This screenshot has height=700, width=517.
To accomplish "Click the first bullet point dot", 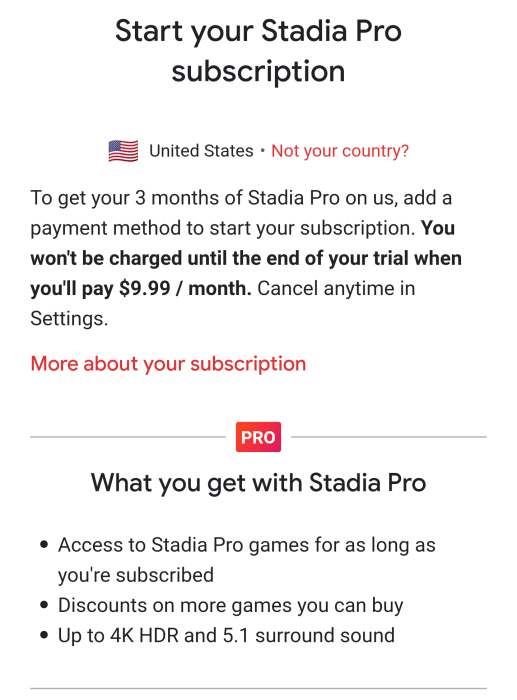I will coord(44,545).
